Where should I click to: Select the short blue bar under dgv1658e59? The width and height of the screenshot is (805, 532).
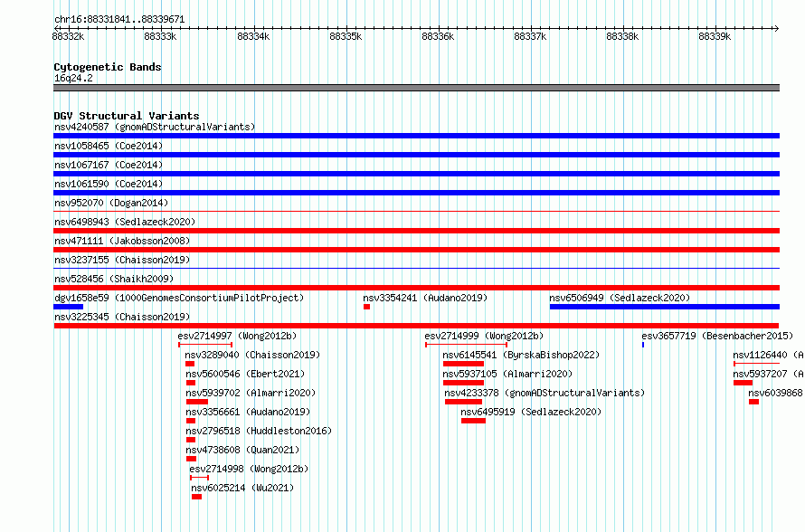click(68, 307)
